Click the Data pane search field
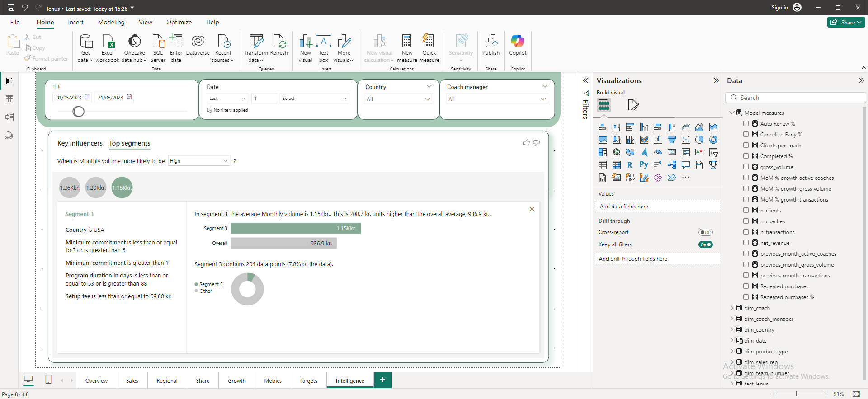 click(796, 98)
